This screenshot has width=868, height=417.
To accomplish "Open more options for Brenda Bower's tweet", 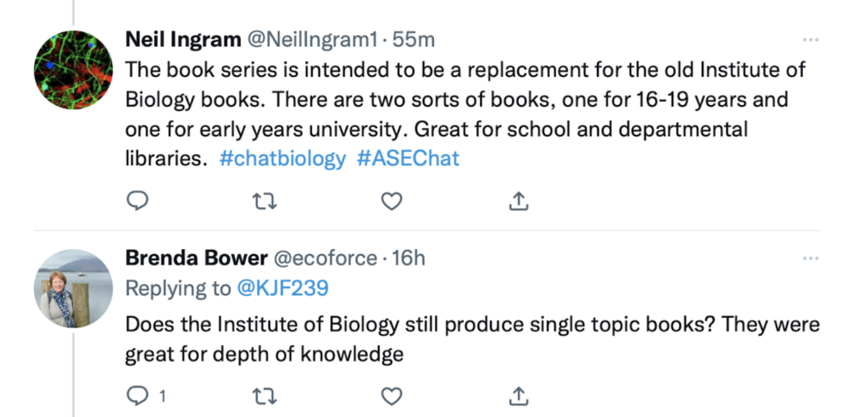I will pos(810,258).
